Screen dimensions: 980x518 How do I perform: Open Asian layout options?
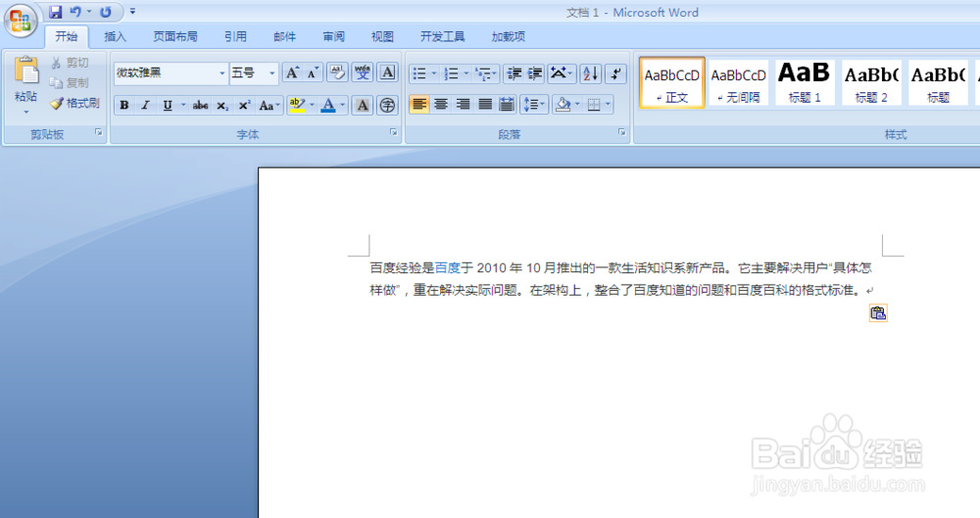(x=562, y=73)
